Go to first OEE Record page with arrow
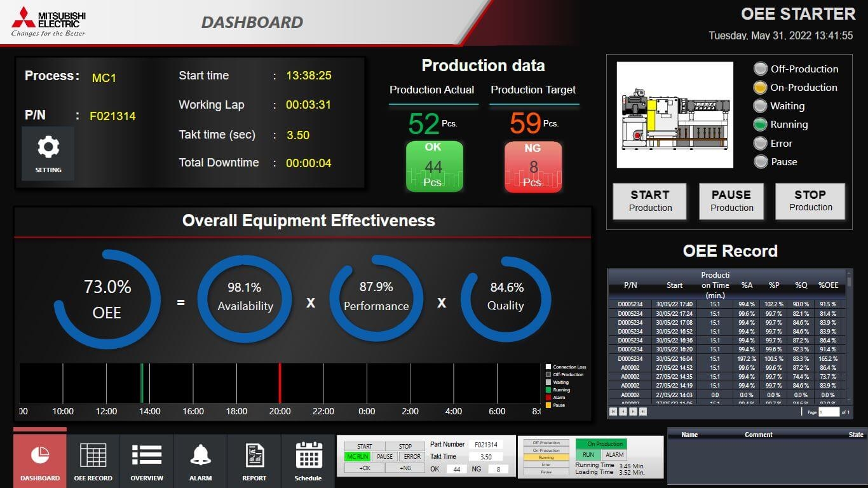 pyautogui.click(x=613, y=411)
